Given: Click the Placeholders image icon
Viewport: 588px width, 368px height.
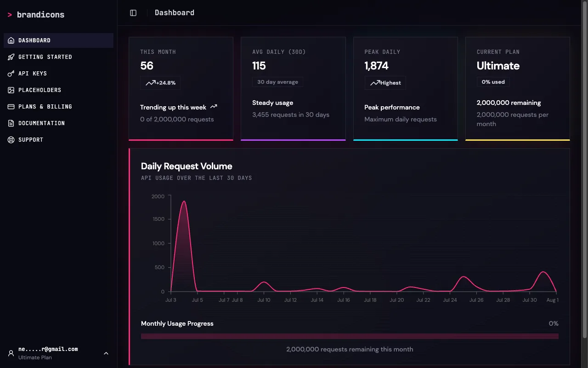Looking at the screenshot, I should point(11,90).
